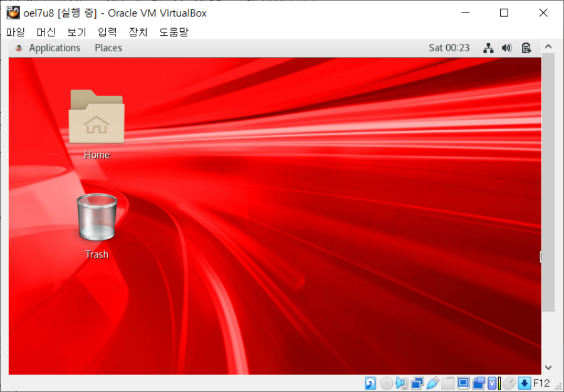Open the Applications menu in the guest
Viewport: 564px width, 392px height.
click(55, 48)
